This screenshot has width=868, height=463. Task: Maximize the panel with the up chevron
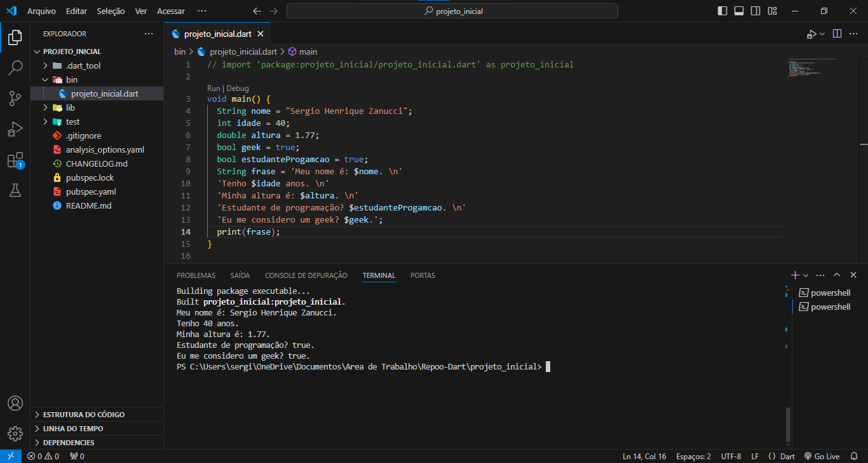click(837, 275)
